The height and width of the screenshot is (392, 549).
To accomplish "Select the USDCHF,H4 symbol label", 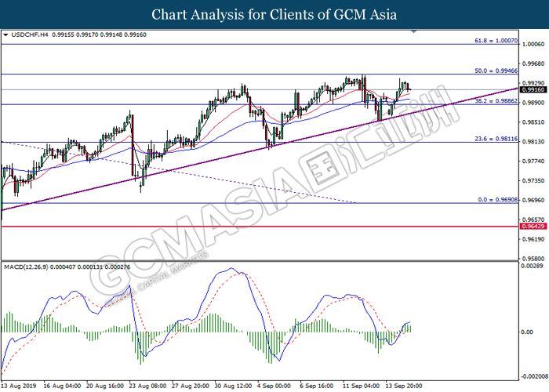I will pos(30,34).
